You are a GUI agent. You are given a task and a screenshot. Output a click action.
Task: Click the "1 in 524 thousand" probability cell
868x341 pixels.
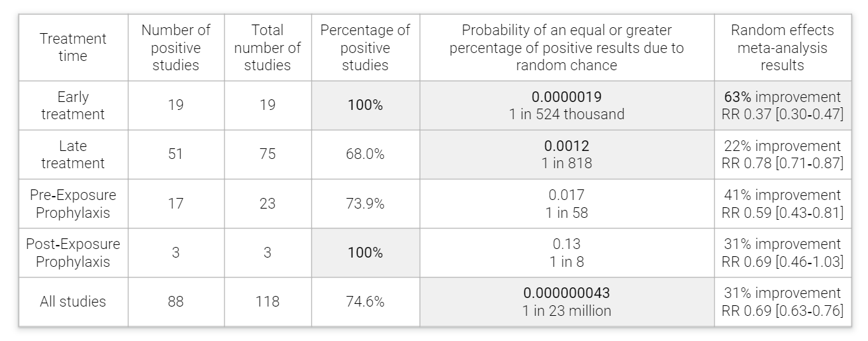(566, 114)
